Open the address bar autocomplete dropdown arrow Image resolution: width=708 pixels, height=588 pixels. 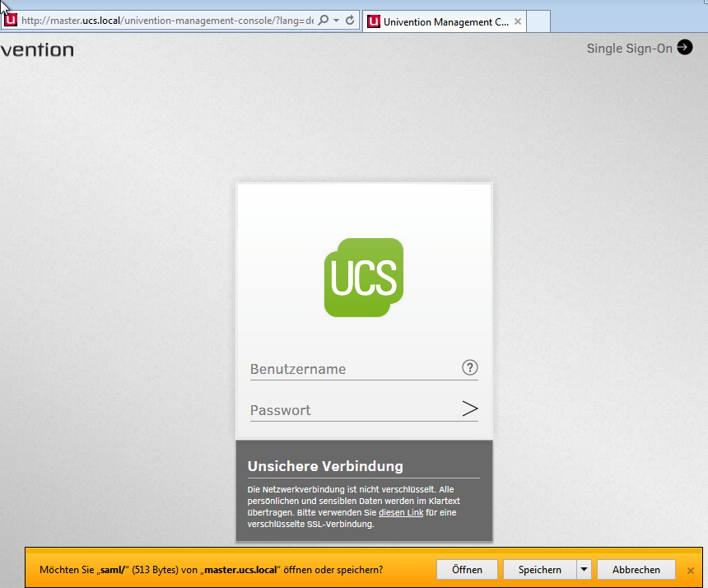[337, 21]
